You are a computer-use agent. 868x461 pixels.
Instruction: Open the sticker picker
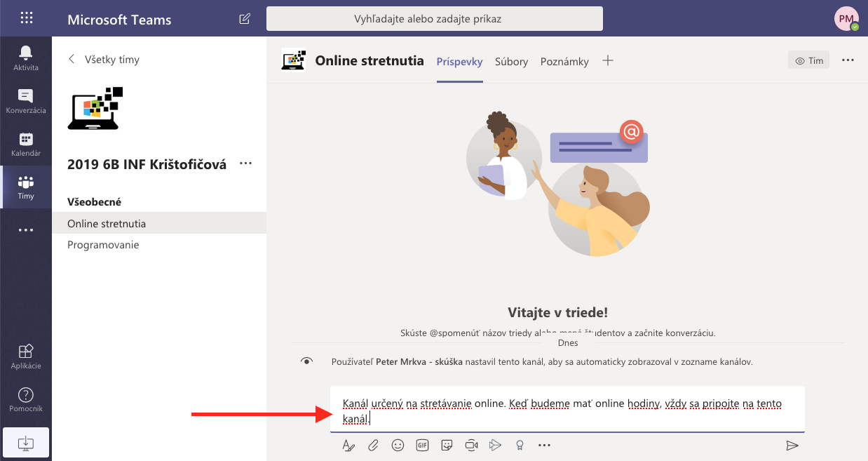coord(447,445)
